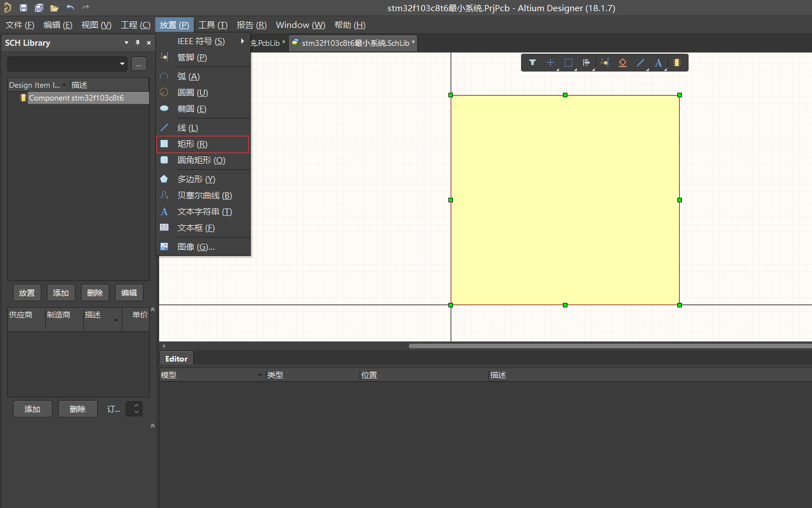This screenshot has width=812, height=508.
Task: Choose 多边形 (Y) from place menu
Action: click(202, 179)
